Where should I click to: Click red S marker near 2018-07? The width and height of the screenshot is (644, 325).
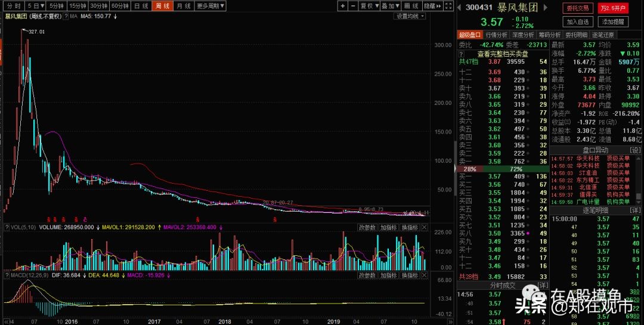click(x=275, y=219)
